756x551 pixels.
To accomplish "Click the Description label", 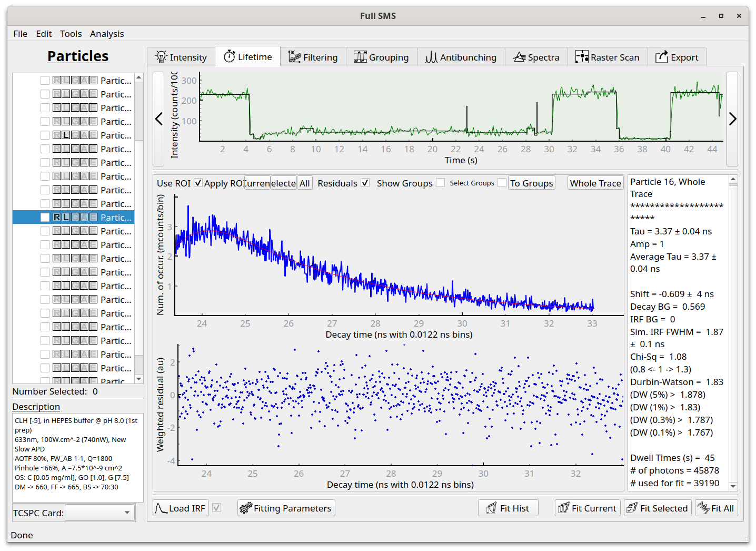I will (36, 407).
